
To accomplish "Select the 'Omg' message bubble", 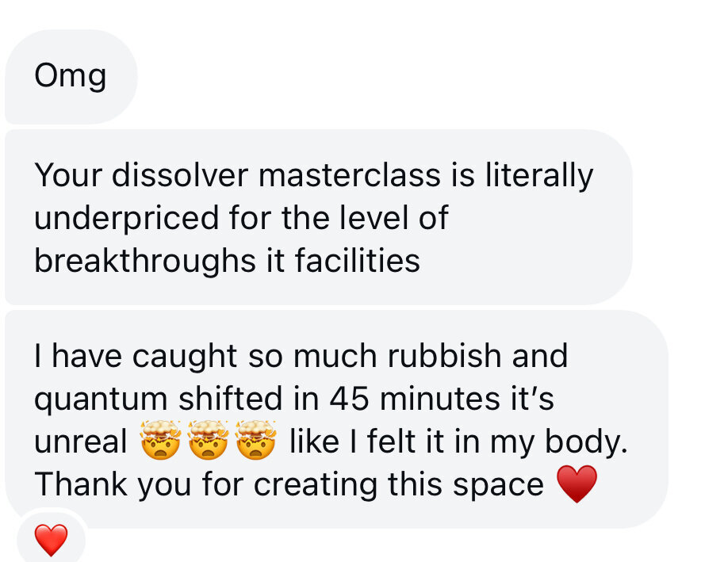I will tap(71, 77).
